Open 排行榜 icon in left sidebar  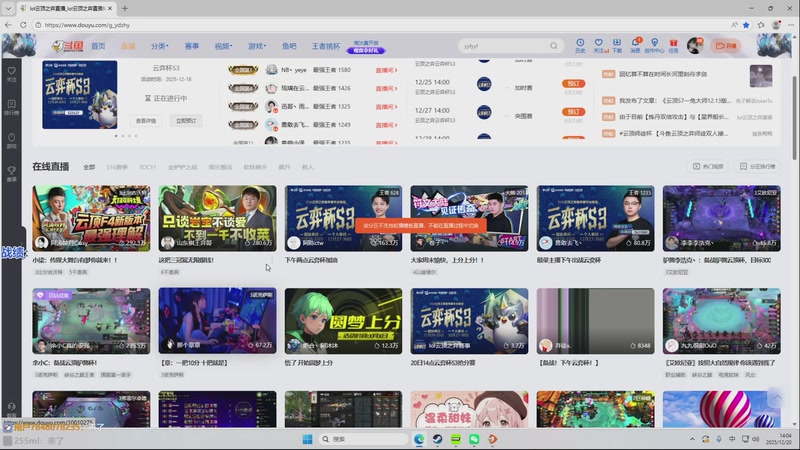[12, 107]
